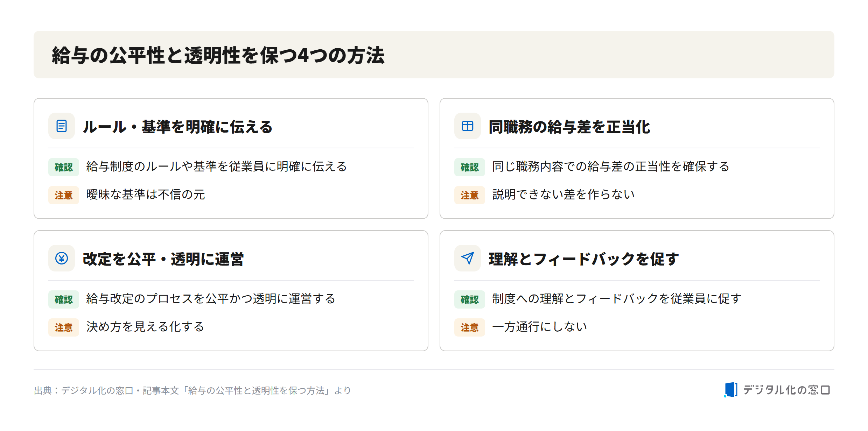868x431 pixels.
Task: Click the document icon beside ルール・基準を明確に伝える
Action: [x=62, y=126]
